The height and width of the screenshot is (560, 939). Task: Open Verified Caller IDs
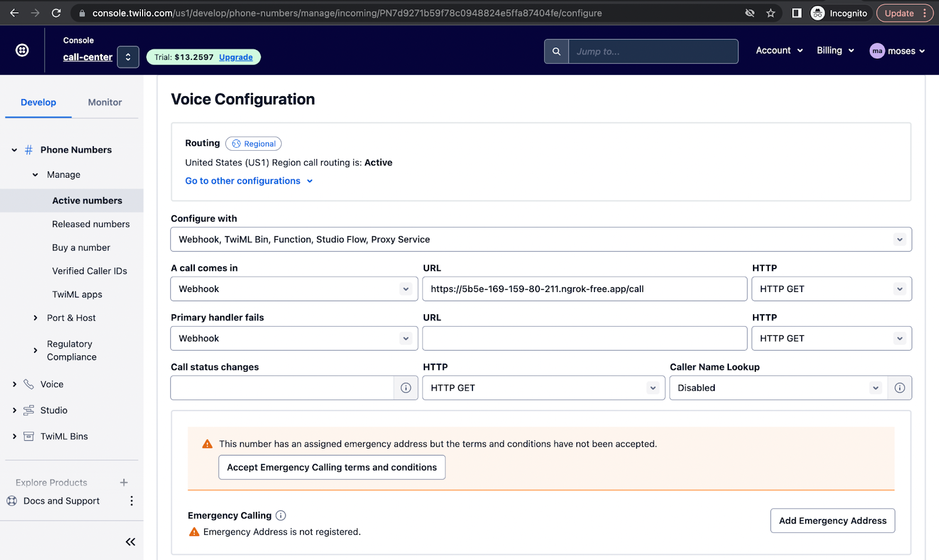click(89, 271)
